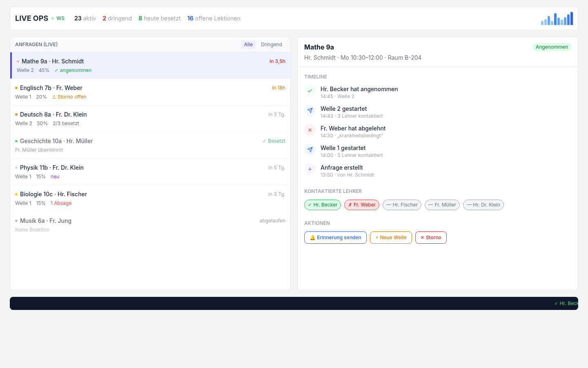Click the Storno offen warning label
This screenshot has height=368, width=588.
coord(69,97)
